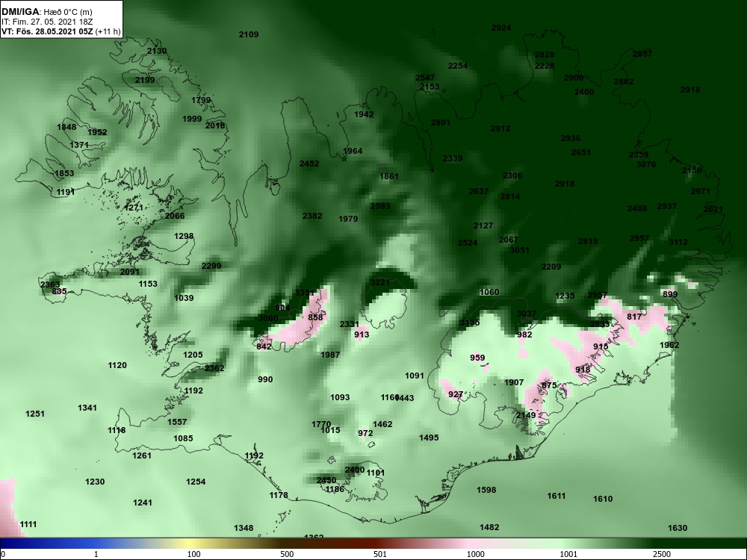Select the 817 value label
Image resolution: width=747 pixels, height=560 pixels.
coord(634,317)
